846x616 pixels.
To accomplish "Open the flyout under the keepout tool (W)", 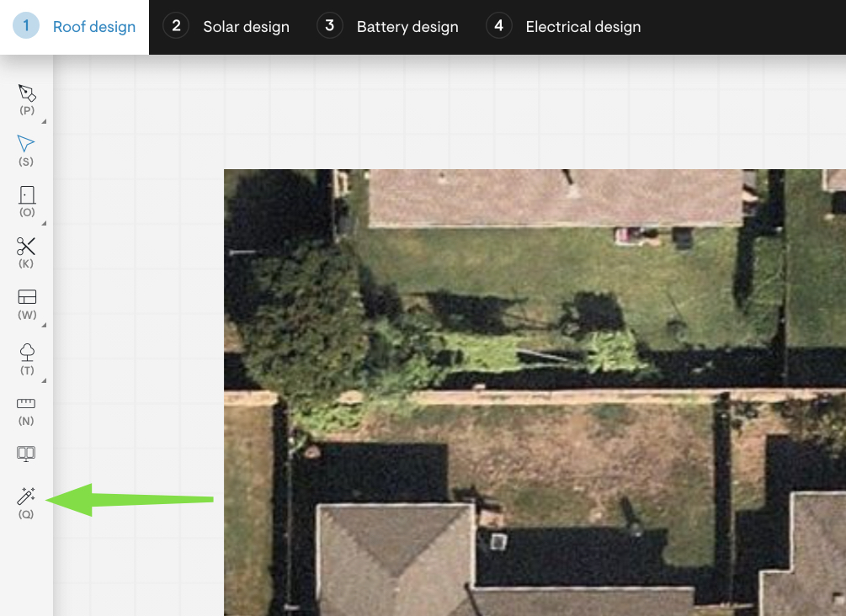I will [43, 327].
